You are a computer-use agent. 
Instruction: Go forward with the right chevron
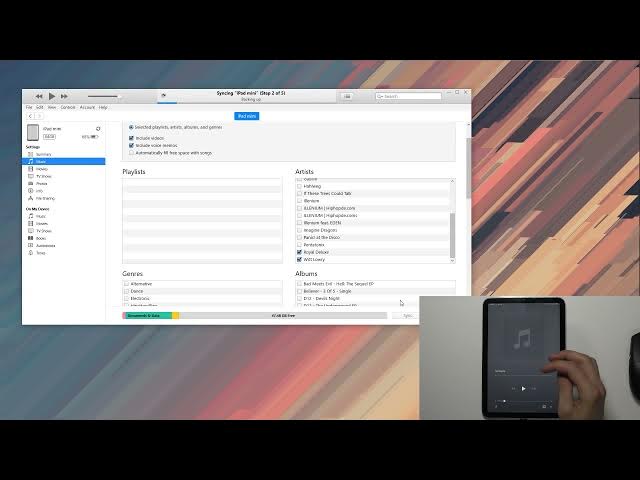39,116
